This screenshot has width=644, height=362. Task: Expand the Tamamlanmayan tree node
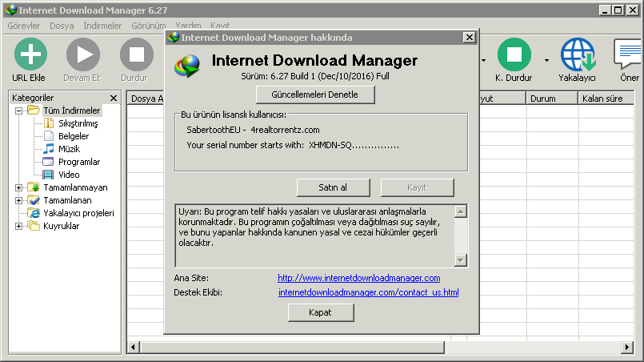point(18,187)
